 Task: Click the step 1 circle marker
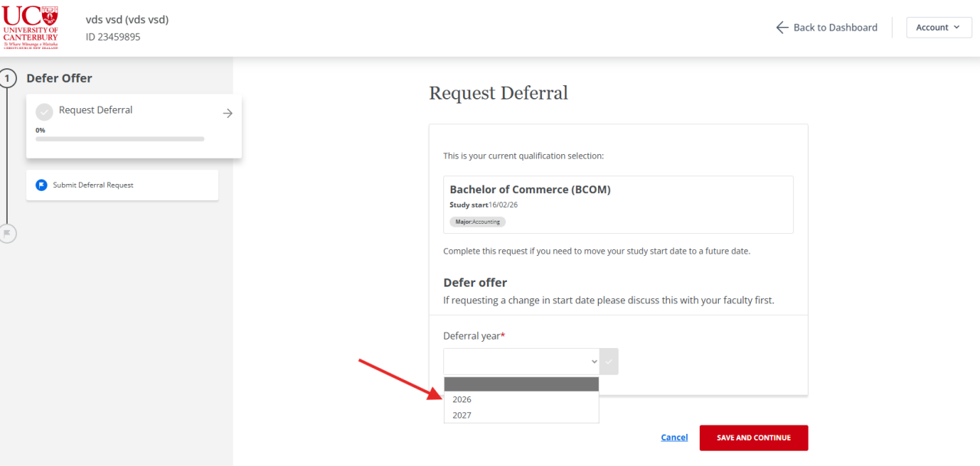pos(8,78)
